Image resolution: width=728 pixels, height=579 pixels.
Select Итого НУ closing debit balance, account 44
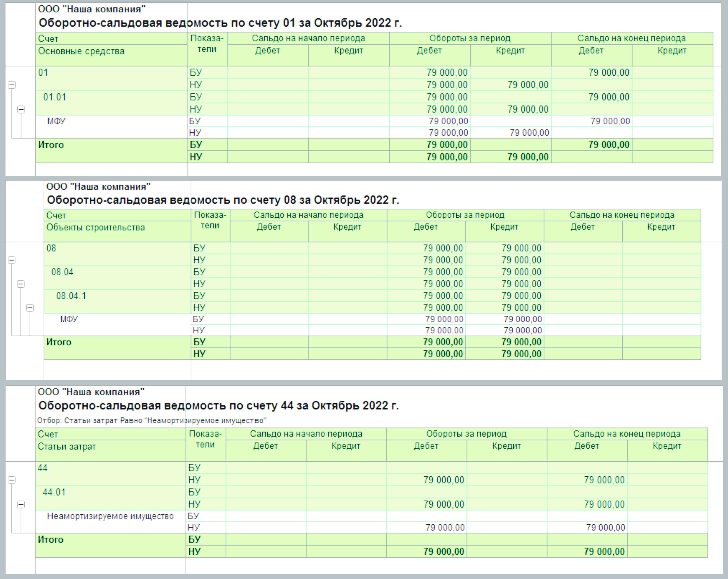587,551
